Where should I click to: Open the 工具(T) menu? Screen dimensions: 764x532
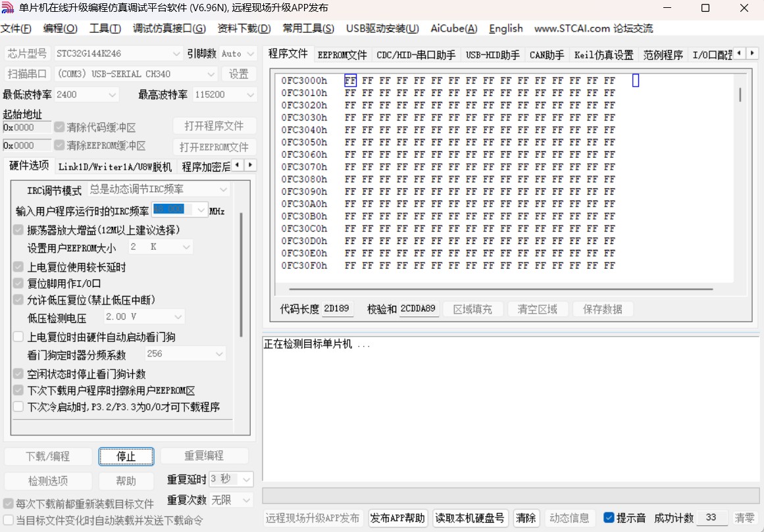pos(105,29)
